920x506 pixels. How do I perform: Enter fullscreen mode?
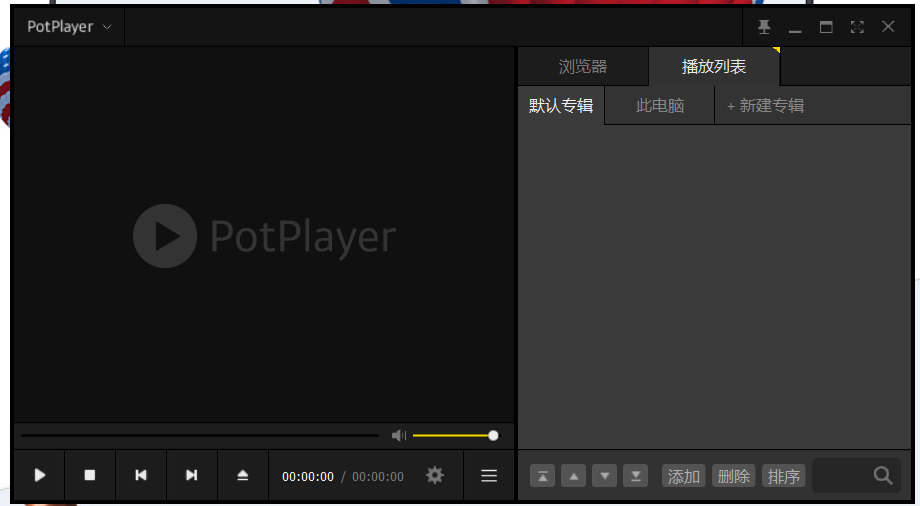[x=857, y=27]
